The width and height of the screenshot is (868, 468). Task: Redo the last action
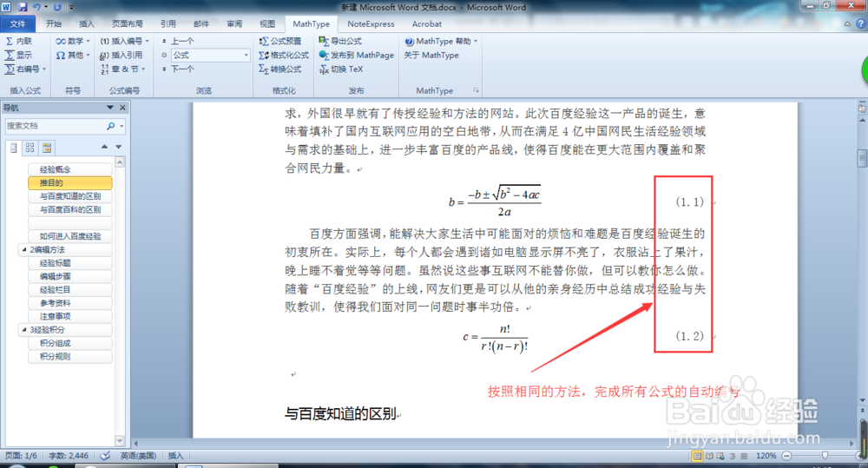pos(57,7)
